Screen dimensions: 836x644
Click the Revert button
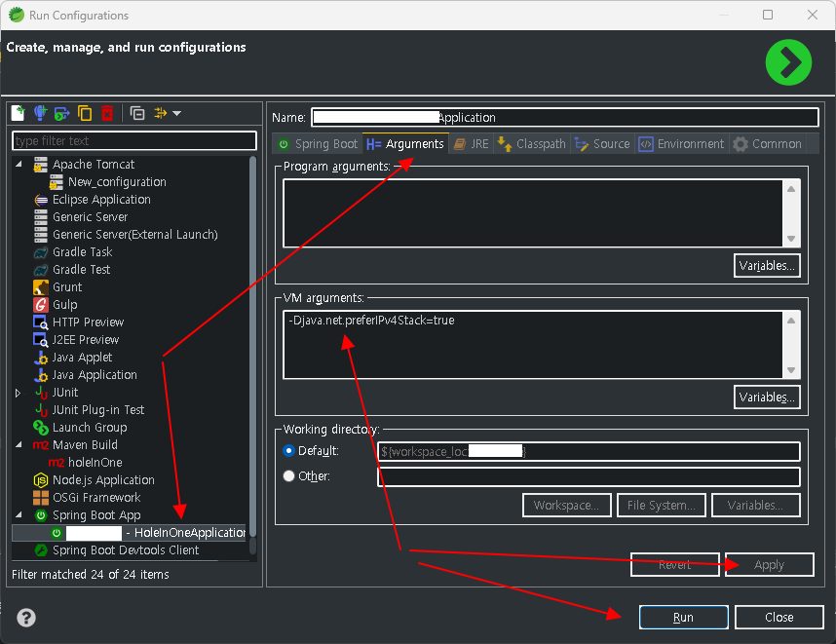click(x=674, y=564)
